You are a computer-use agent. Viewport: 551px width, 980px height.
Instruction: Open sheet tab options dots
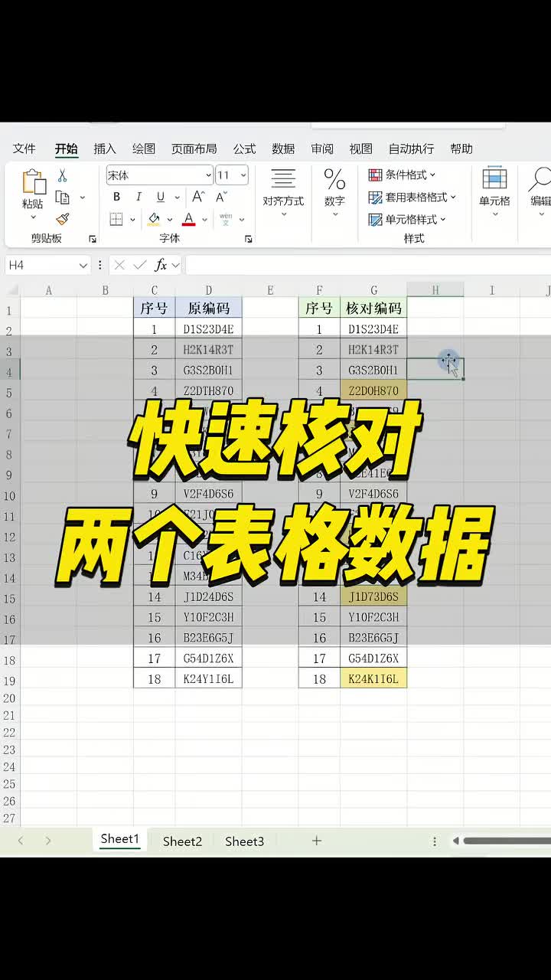tap(435, 841)
